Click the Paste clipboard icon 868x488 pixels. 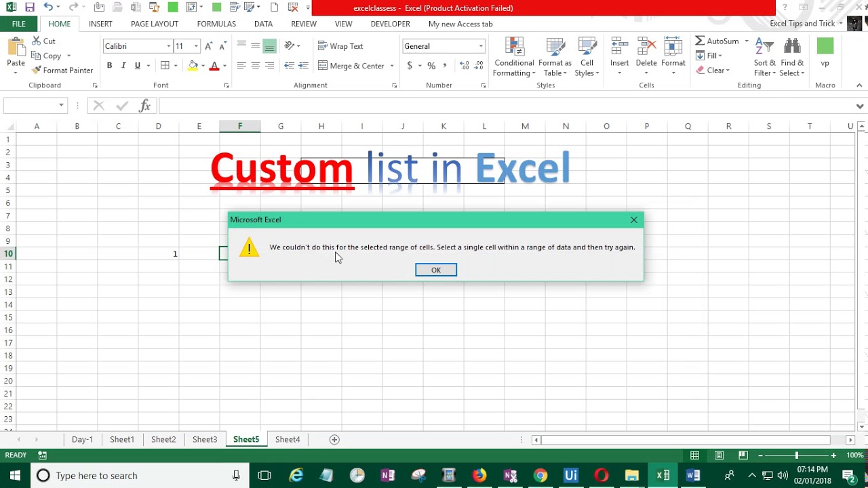(x=16, y=47)
